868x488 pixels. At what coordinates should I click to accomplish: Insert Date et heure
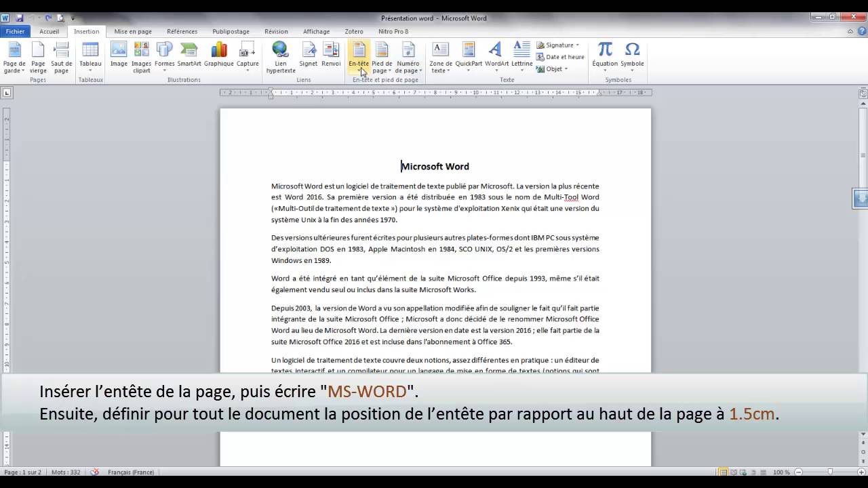point(560,57)
